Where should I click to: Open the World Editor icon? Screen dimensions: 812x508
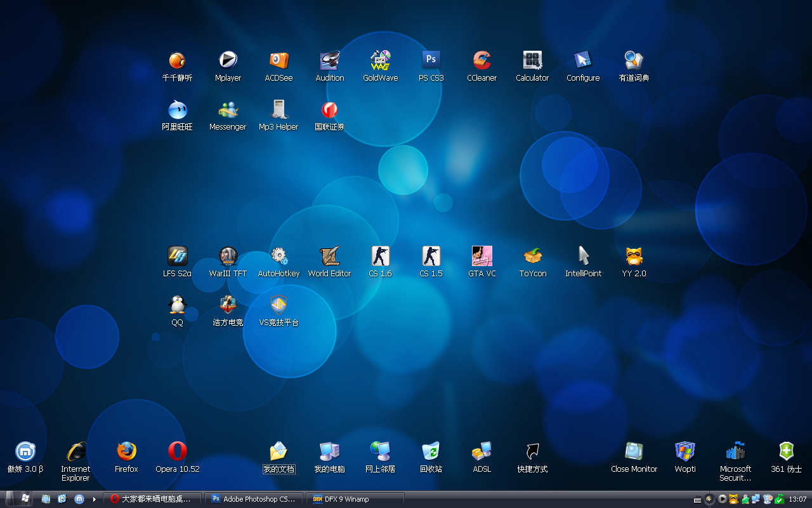[329, 262]
